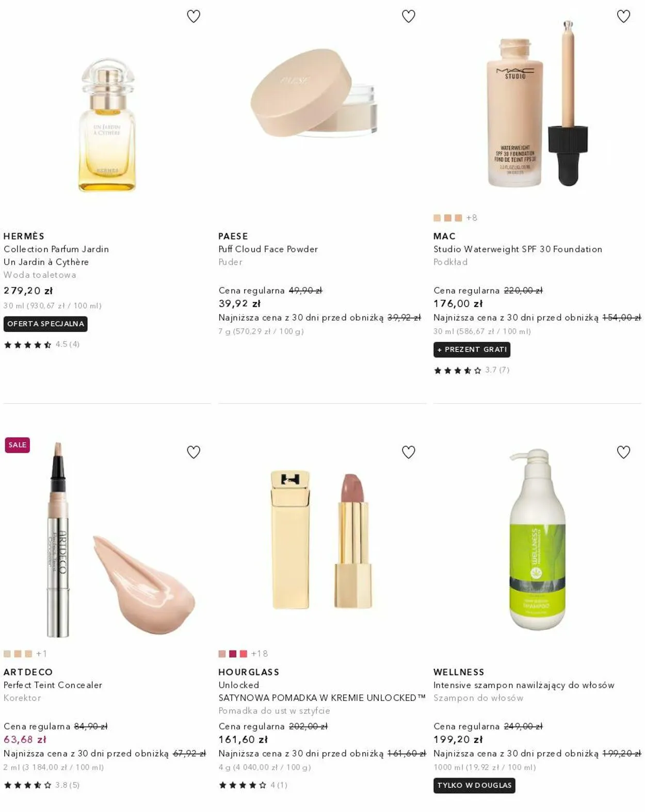Click the SALE tag on Artdeco concealer

tap(18, 444)
